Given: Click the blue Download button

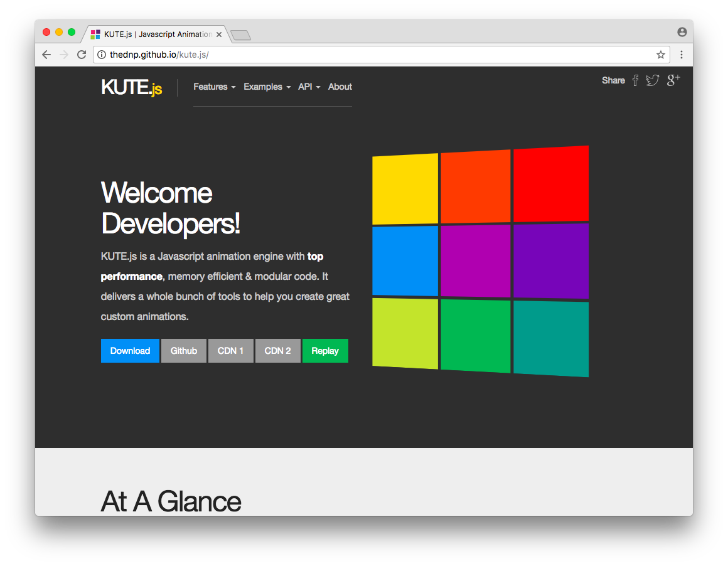Looking at the screenshot, I should click(x=130, y=351).
